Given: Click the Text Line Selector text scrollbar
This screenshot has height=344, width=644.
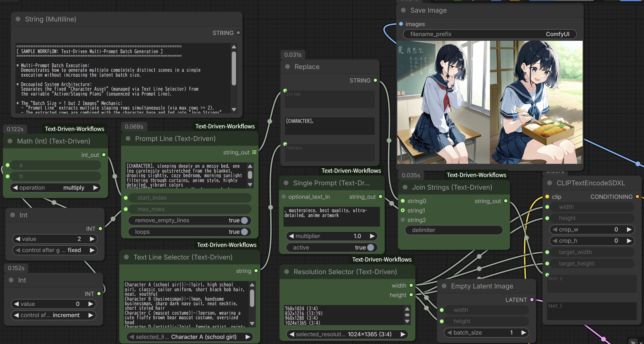Looking at the screenshot, I should pos(252,298).
